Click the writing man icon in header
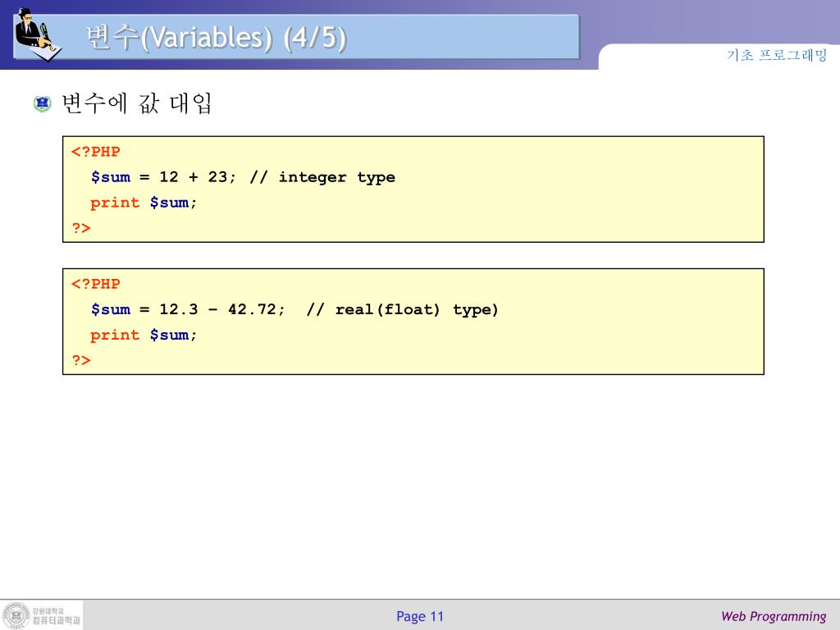This screenshot has width=840, height=630. point(38,34)
